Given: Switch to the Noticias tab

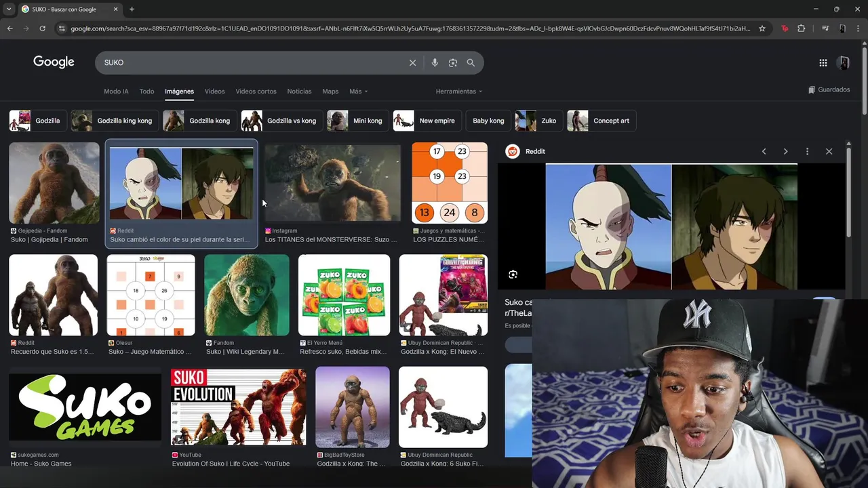Looking at the screenshot, I should pyautogui.click(x=299, y=91).
